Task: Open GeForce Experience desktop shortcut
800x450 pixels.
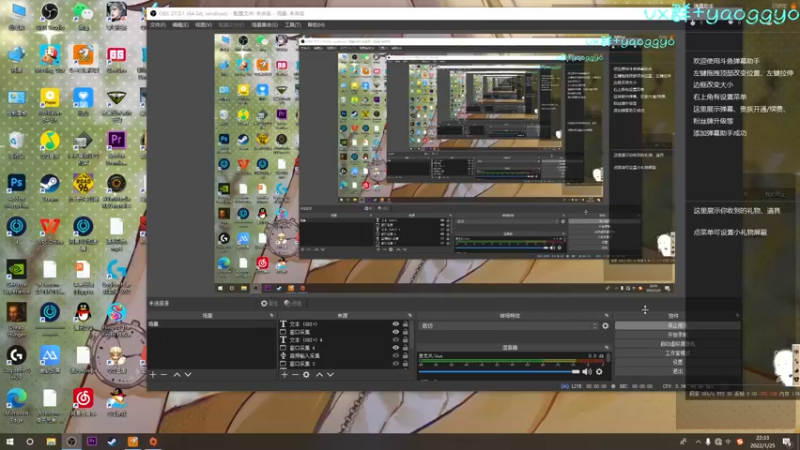Action: tap(16, 277)
